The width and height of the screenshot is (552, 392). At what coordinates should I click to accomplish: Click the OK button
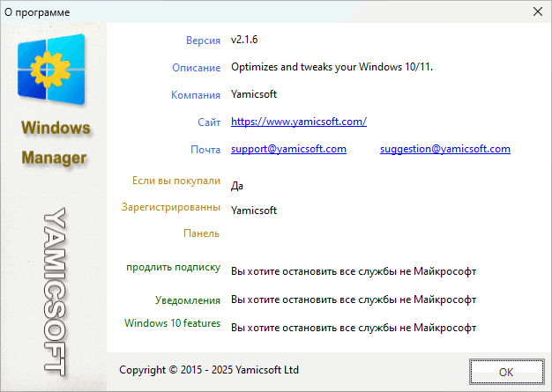click(506, 372)
